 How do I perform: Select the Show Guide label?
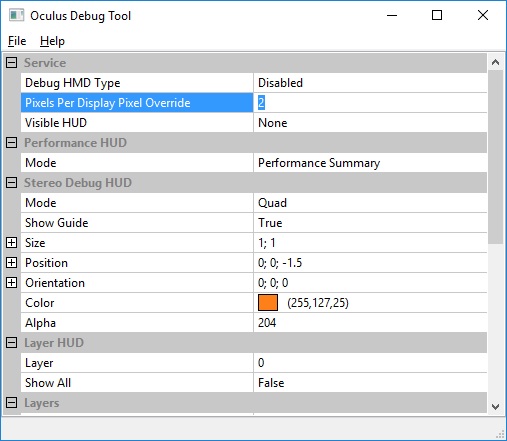point(57,223)
